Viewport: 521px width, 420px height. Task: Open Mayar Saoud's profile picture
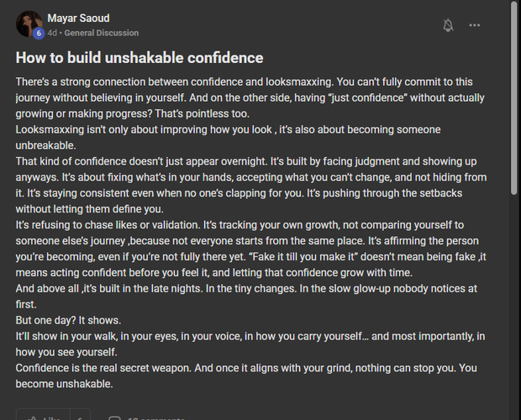29,24
